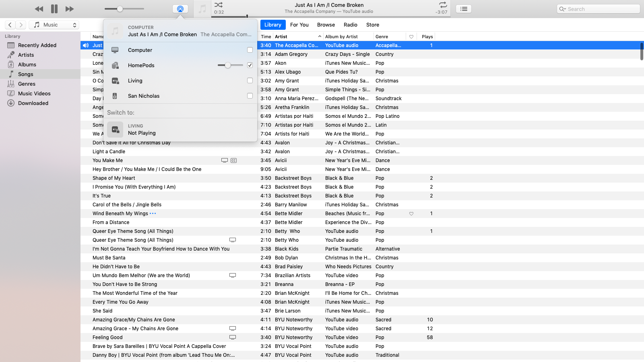This screenshot has width=644, height=362.
Task: Open the Browse tab
Action: [x=326, y=25]
